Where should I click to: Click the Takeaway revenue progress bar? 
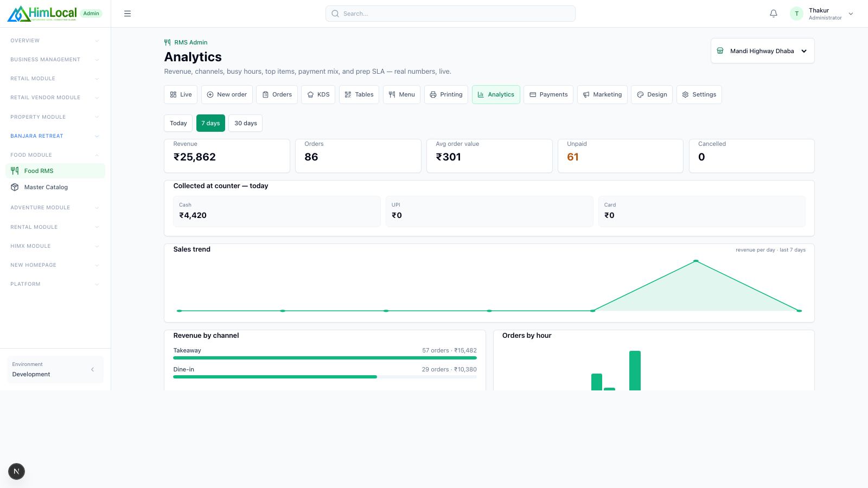[x=325, y=358]
